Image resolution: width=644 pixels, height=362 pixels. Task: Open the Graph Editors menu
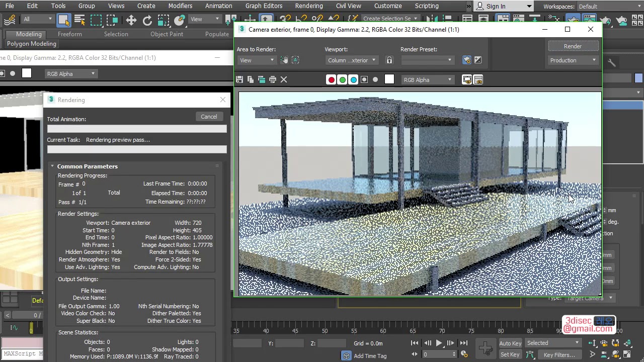click(264, 6)
